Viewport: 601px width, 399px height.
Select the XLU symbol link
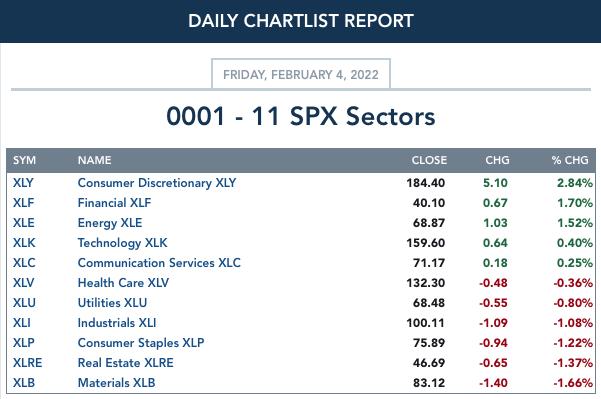(24, 303)
